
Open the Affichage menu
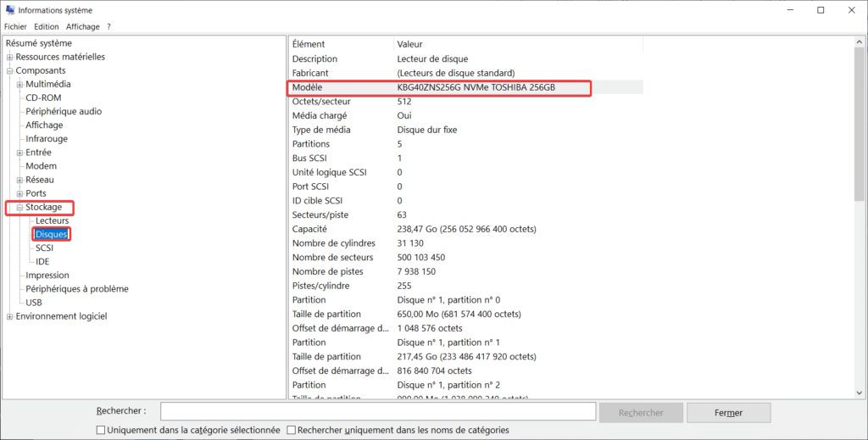[83, 26]
